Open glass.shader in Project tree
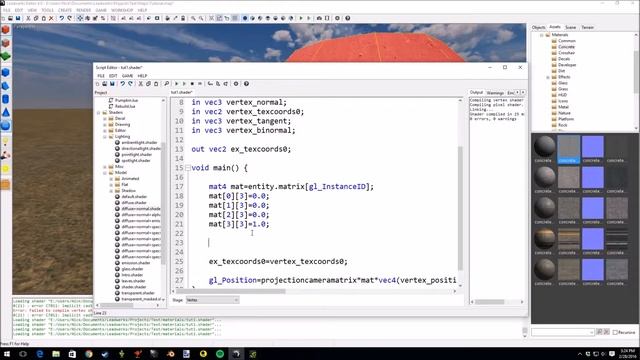 pos(132,269)
